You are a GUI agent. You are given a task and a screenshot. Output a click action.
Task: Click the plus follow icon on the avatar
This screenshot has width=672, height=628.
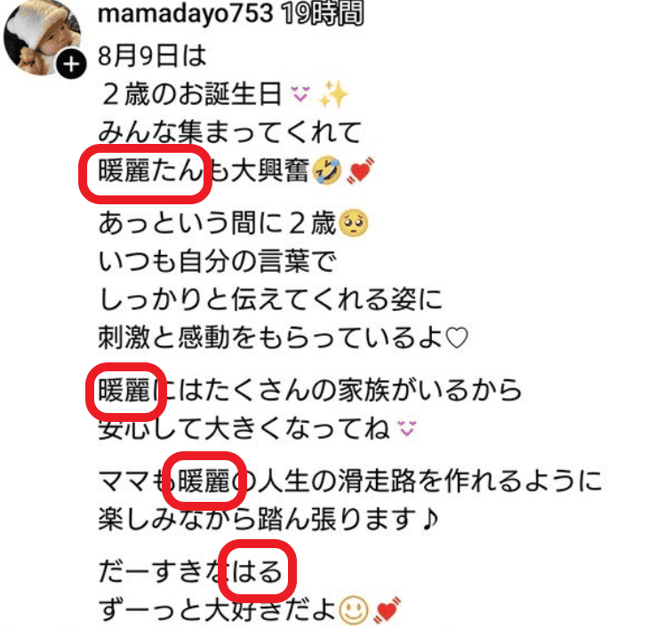click(x=71, y=64)
